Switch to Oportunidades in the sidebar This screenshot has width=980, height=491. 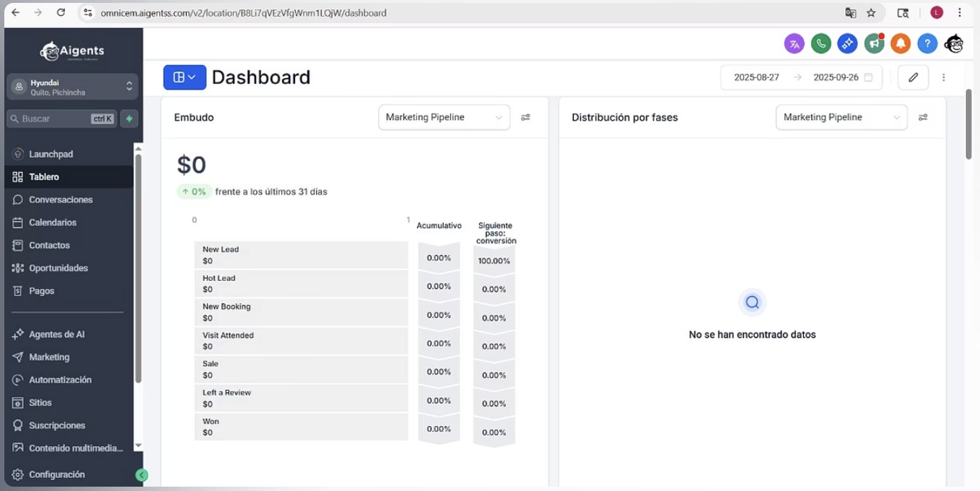click(58, 268)
